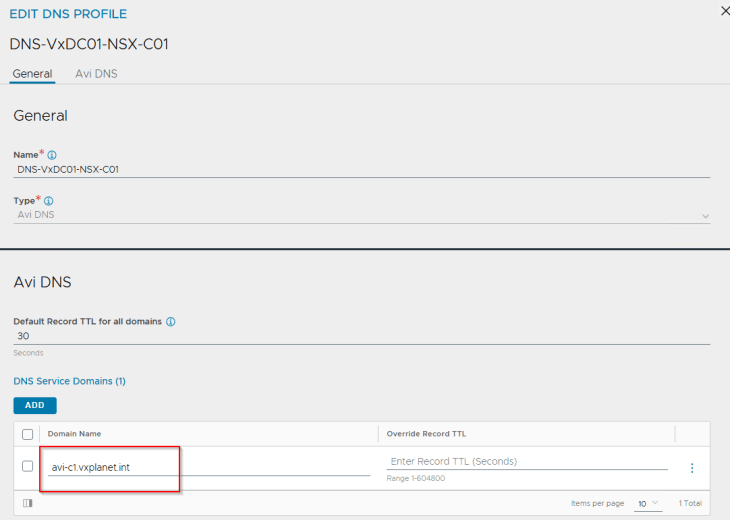Click the Domain Name column header
Viewport: 730px width, 520px height.
pyautogui.click(x=75, y=434)
